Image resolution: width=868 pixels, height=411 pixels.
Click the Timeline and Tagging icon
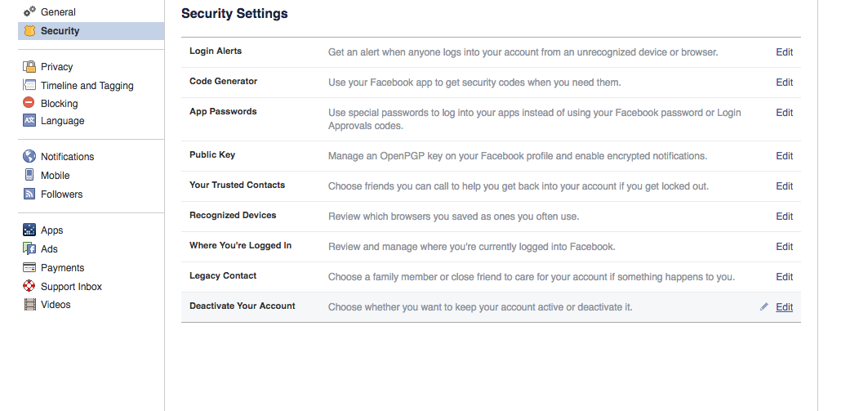tap(29, 85)
